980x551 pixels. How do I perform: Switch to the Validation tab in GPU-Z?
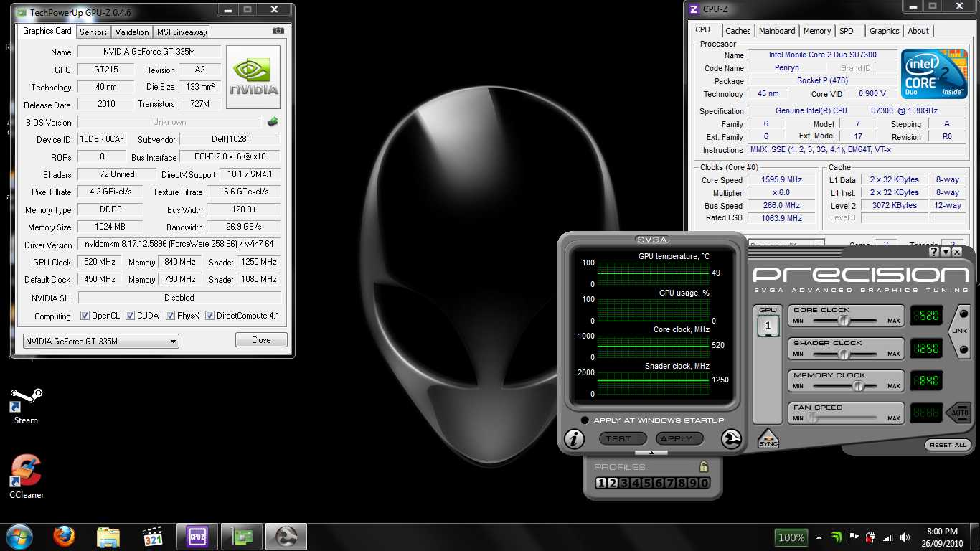[x=132, y=32]
